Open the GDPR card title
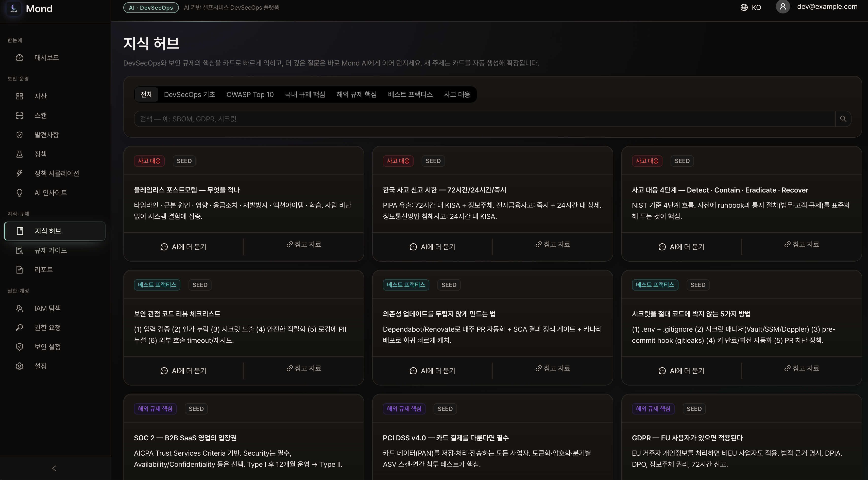This screenshot has height=480, width=868. click(x=687, y=438)
